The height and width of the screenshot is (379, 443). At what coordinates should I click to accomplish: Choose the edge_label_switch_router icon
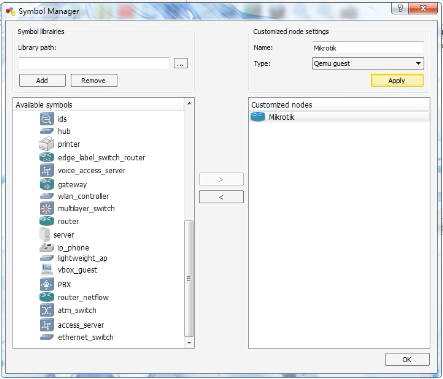(x=47, y=157)
